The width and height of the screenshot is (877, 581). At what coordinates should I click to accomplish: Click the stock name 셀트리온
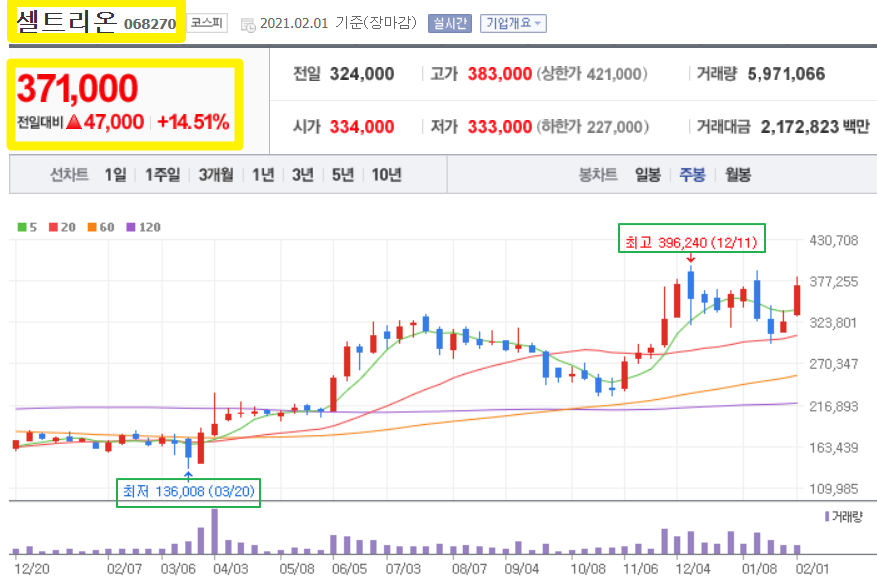[x=66, y=22]
